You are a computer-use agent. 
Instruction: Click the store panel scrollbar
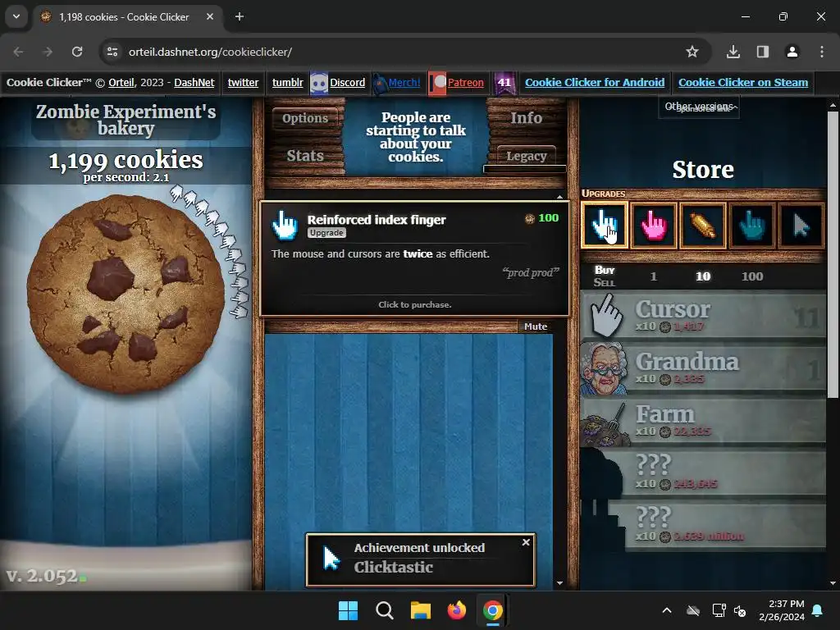(x=833, y=254)
